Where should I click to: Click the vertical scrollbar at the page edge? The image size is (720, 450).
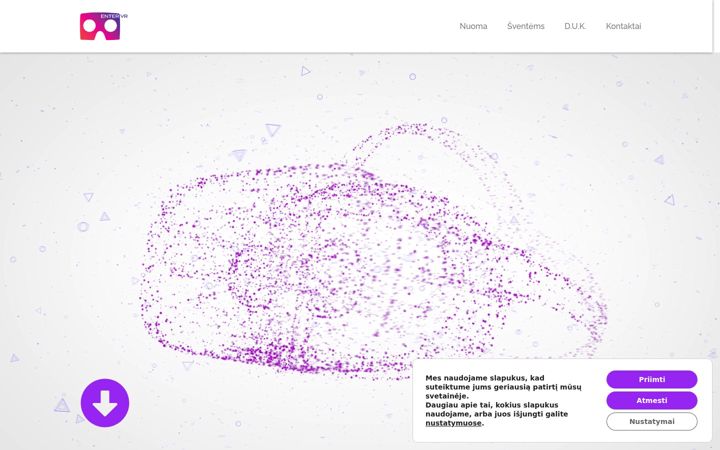click(716, 225)
